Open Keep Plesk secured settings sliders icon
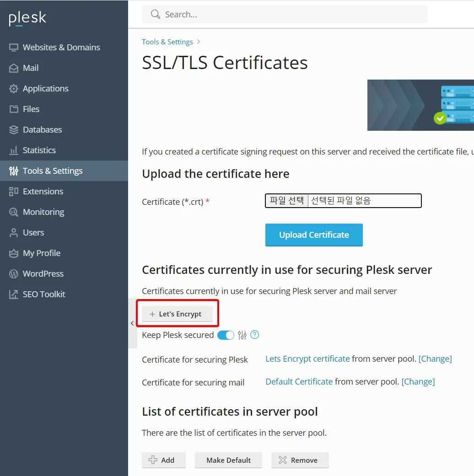 [242, 335]
